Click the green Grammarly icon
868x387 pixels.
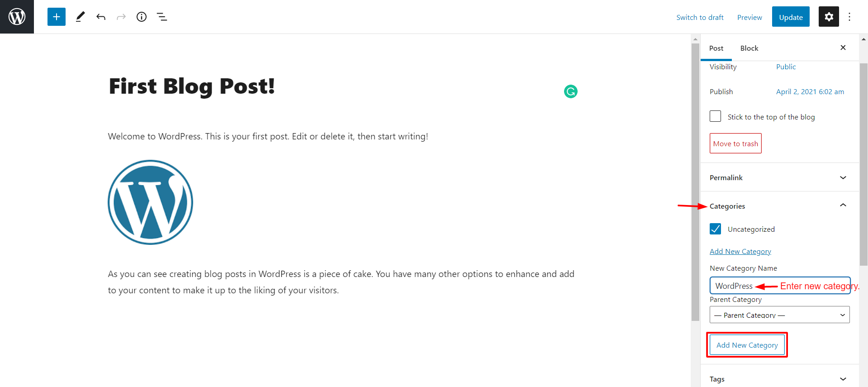571,91
